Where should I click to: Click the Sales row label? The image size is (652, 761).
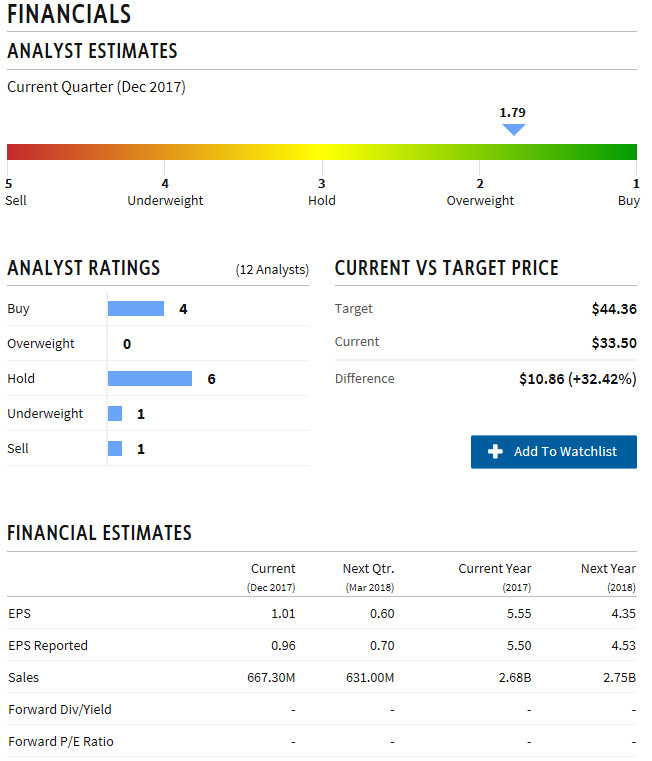(24, 678)
